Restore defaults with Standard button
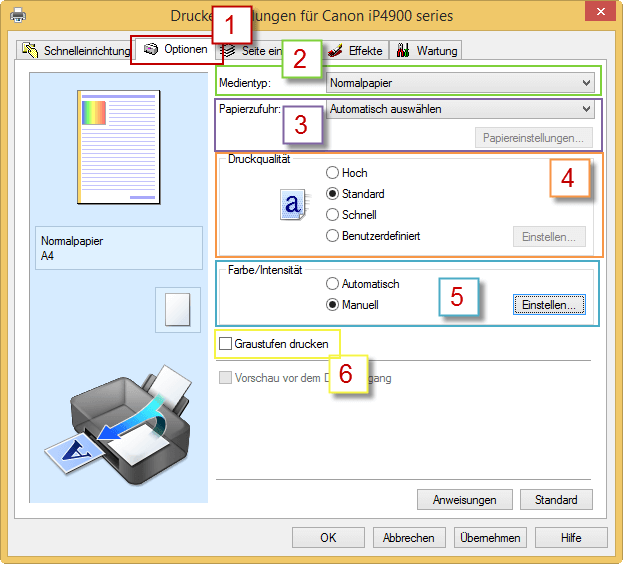 tap(556, 500)
